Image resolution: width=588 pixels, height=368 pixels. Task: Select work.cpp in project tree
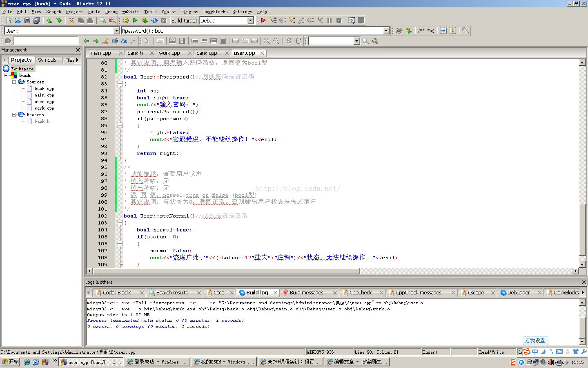44,108
